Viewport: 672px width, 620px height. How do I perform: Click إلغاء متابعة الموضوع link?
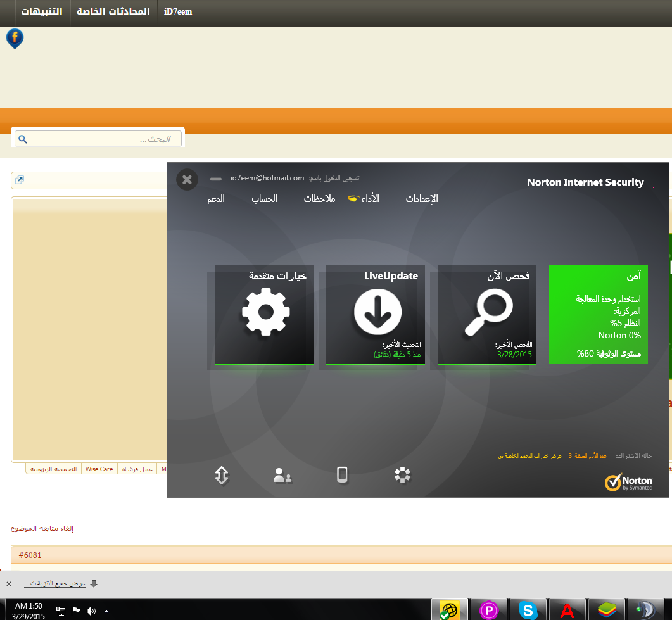coord(42,528)
